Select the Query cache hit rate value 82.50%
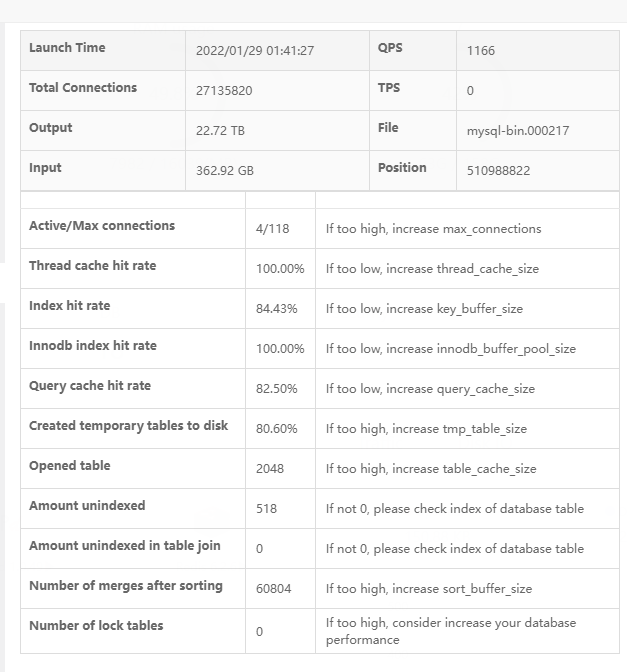Viewport: 627px width, 672px height. [277, 388]
